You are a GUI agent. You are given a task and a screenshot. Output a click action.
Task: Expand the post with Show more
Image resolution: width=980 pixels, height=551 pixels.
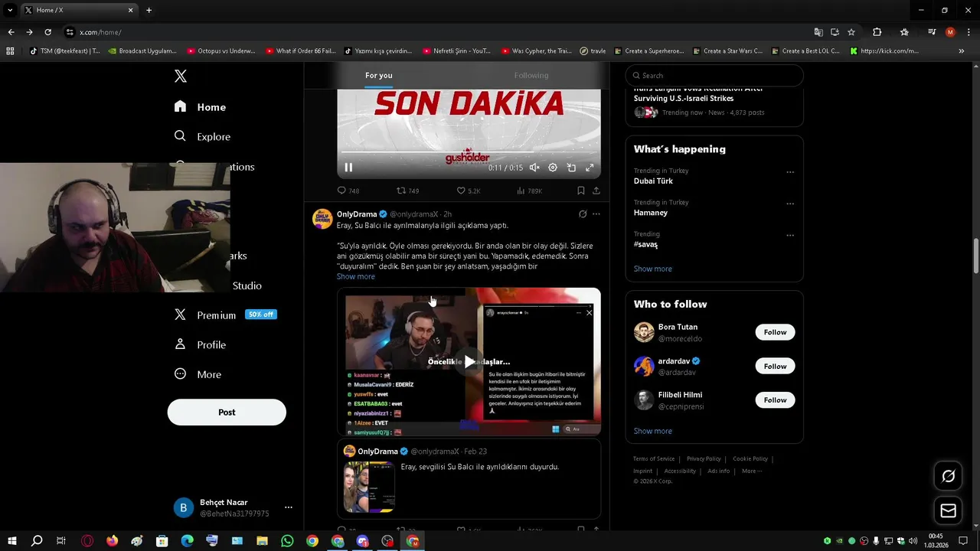356,276
